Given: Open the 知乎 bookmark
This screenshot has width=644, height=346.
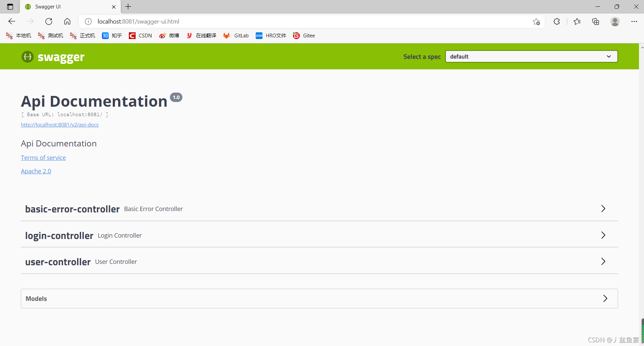Looking at the screenshot, I should click(x=112, y=35).
